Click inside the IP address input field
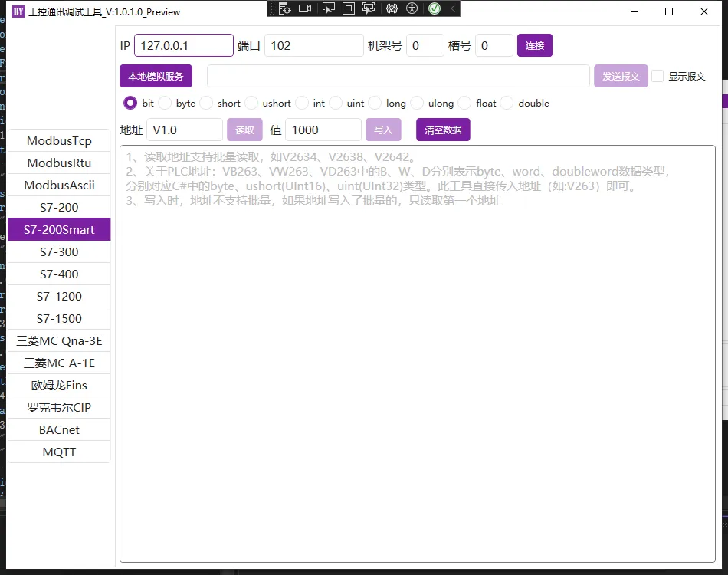Image resolution: width=728 pixels, height=575 pixels. pos(183,45)
